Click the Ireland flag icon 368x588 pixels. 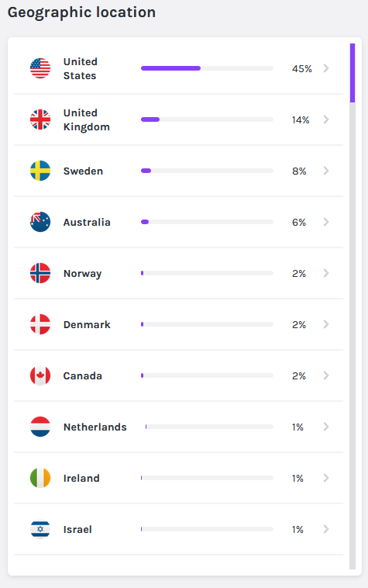40,478
